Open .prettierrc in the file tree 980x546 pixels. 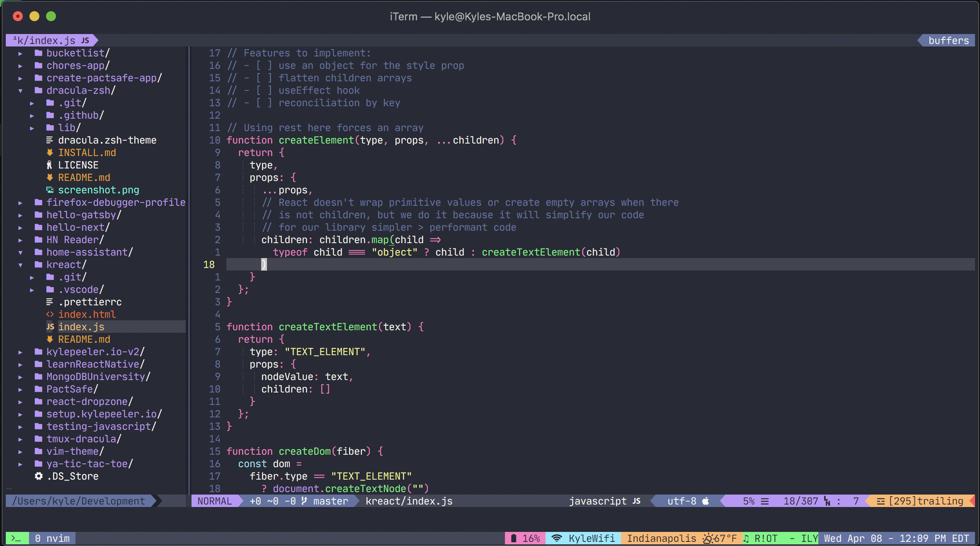[90, 302]
